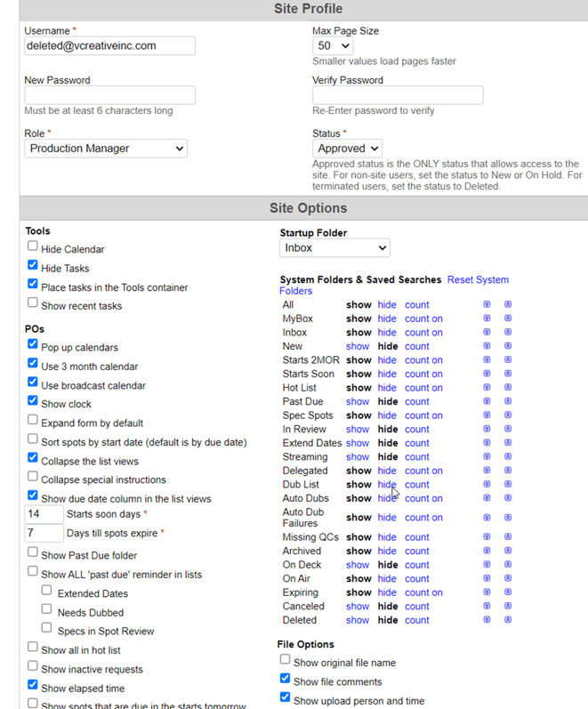Viewport: 588px width, 709px height.
Task: Click show link for the New folder
Action: point(358,346)
